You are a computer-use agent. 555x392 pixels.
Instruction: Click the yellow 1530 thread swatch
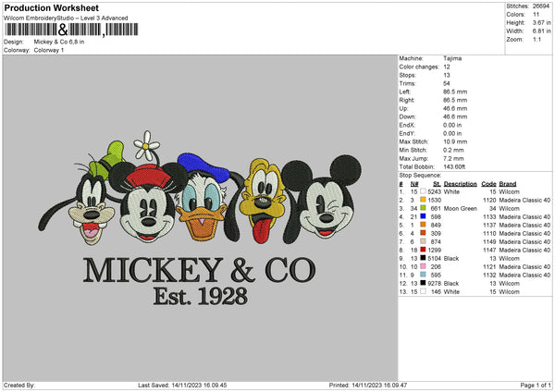point(422,200)
